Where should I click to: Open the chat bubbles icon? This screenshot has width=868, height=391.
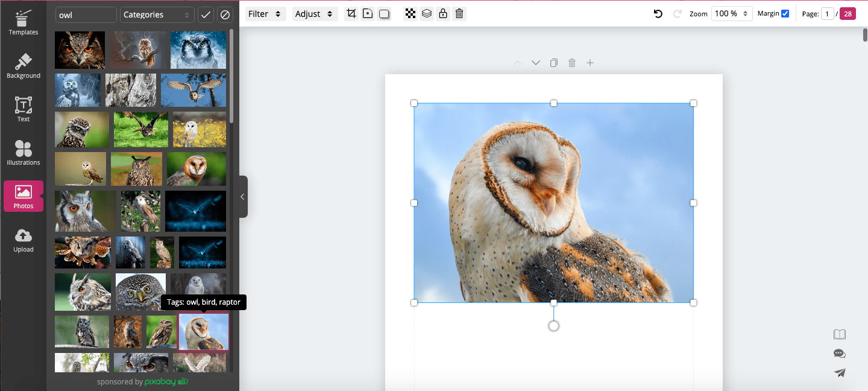[x=840, y=354]
